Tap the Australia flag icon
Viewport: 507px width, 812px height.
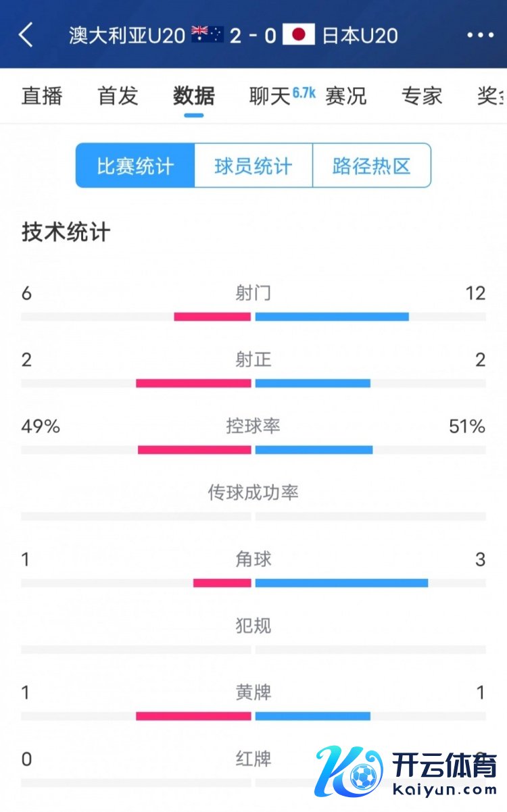coord(208,34)
